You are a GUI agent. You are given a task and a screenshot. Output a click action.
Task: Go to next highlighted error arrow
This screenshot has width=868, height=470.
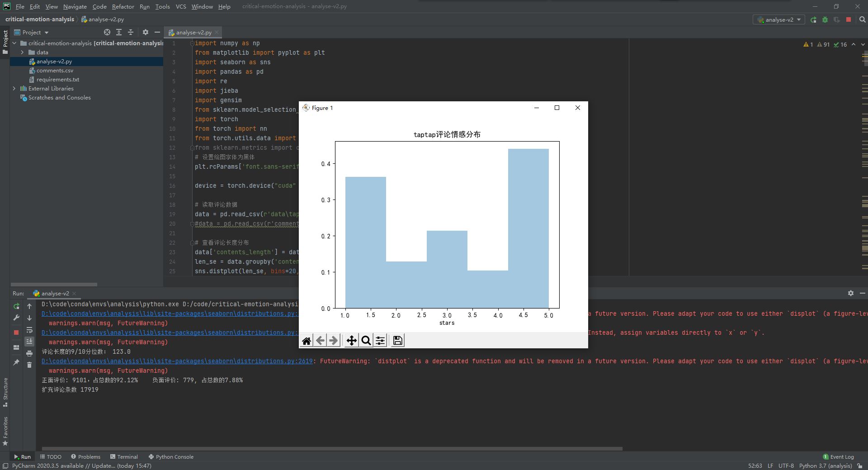point(863,44)
